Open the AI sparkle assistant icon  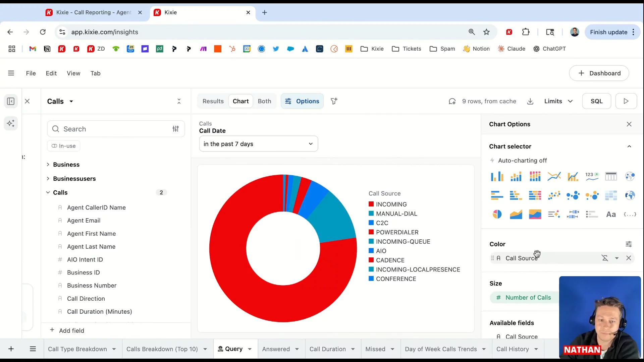click(11, 123)
